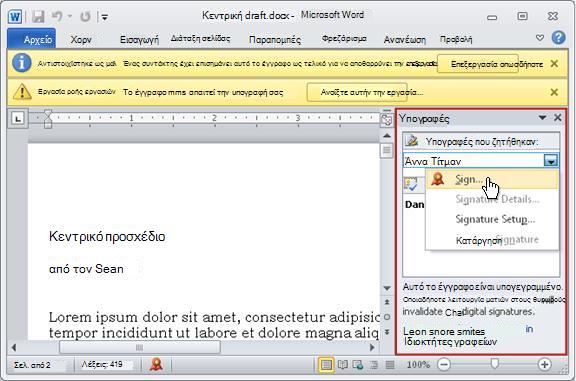
Task: Close the workflow task message bar
Action: 554,92
